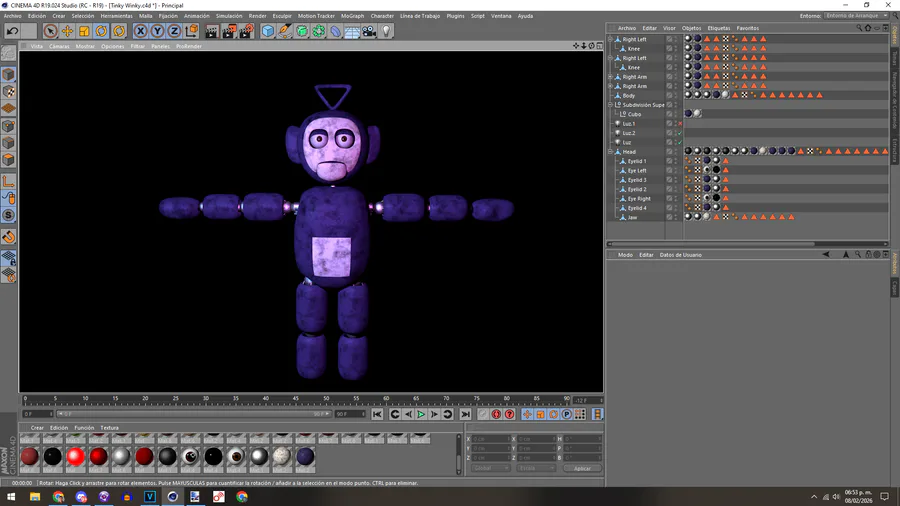
Task: Collapse the second Right Left object
Action: pos(611,58)
